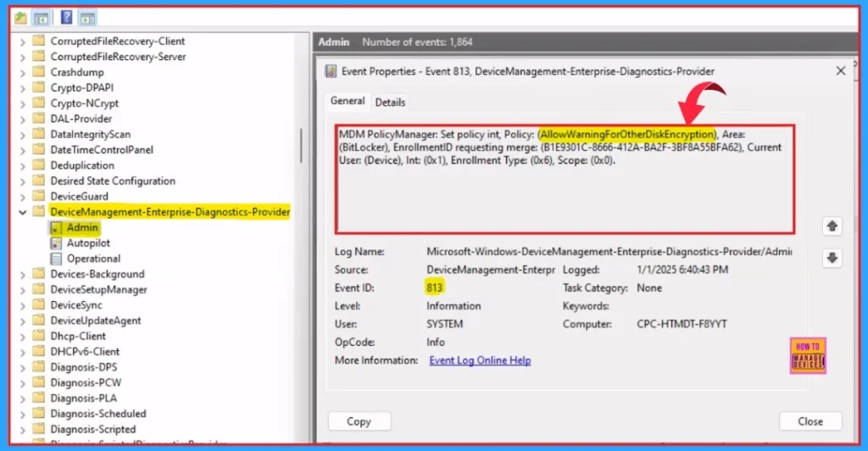Open the CorruptedFileRecovery-Client folder icon
Image resolution: width=868 pixels, height=451 pixels.
[x=39, y=41]
